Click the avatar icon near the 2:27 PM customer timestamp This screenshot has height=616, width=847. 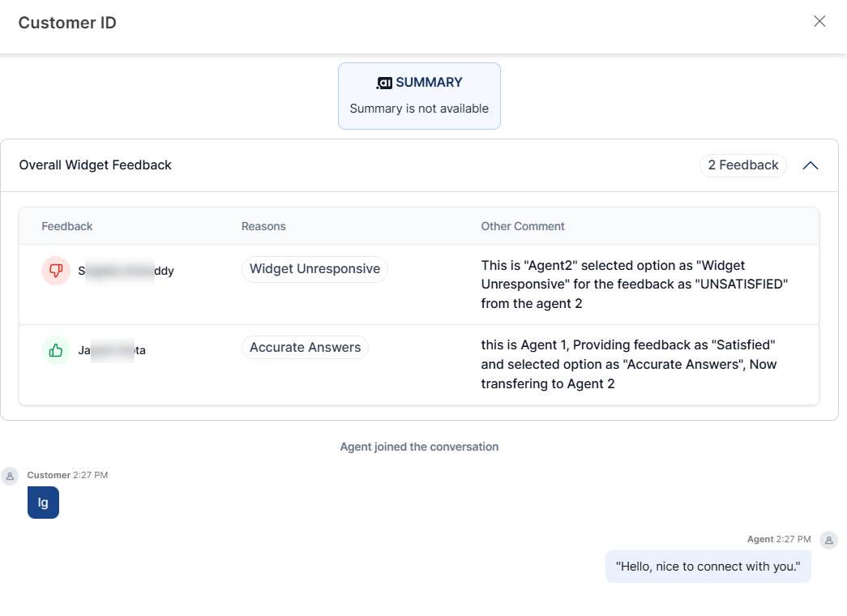10,476
